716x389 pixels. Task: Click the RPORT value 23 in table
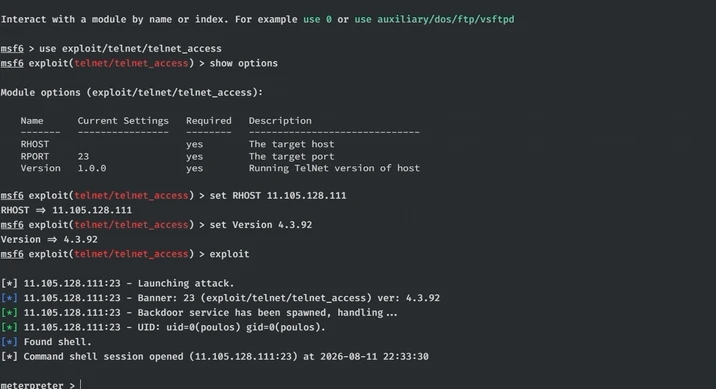[83, 157]
